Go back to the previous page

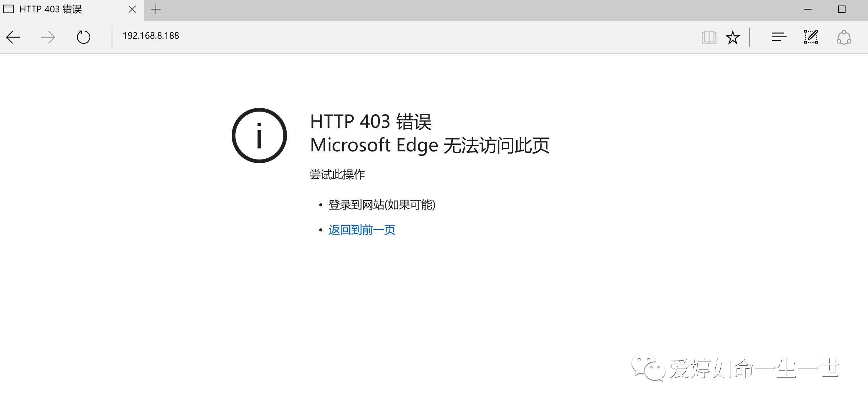(x=13, y=37)
